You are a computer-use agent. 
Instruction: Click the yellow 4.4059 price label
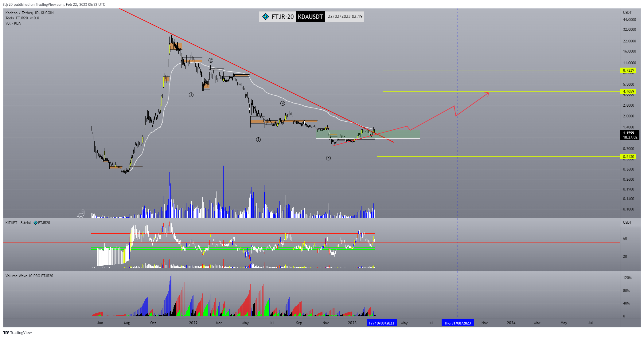click(628, 92)
